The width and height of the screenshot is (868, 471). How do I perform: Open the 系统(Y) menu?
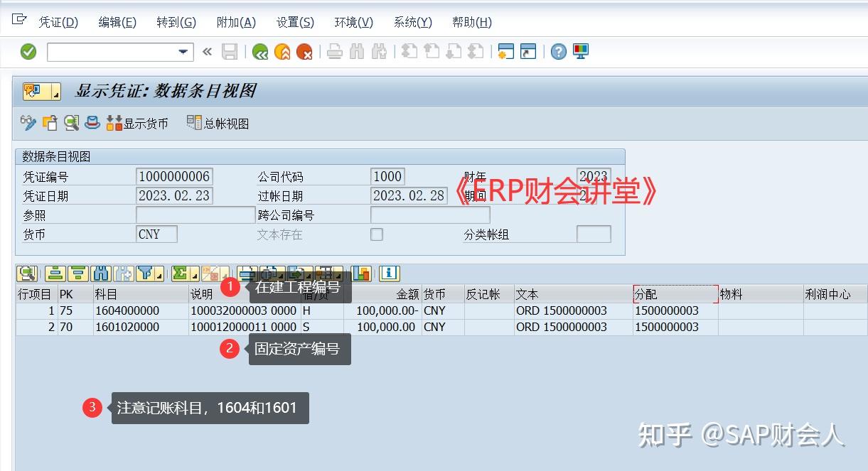click(412, 22)
